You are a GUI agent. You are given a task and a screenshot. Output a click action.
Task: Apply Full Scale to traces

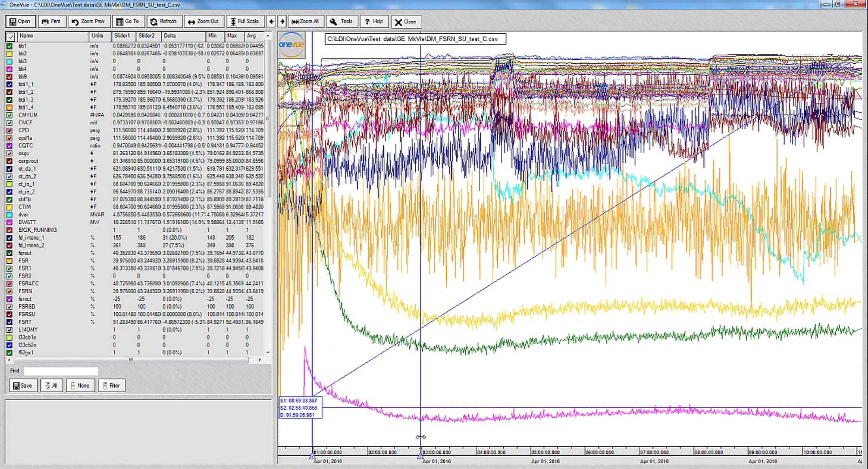(245, 22)
